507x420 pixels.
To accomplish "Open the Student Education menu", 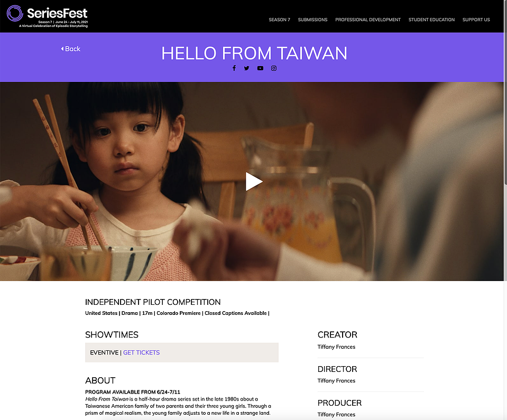I will pos(431,20).
